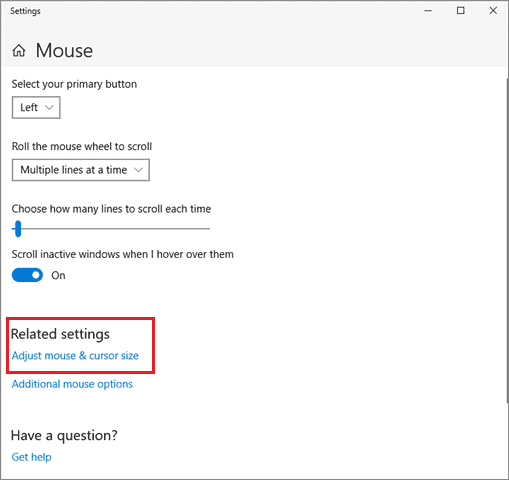Viewport: 509px width, 480px height.
Task: Click Choose how many lines to scroll label
Action: tap(111, 209)
